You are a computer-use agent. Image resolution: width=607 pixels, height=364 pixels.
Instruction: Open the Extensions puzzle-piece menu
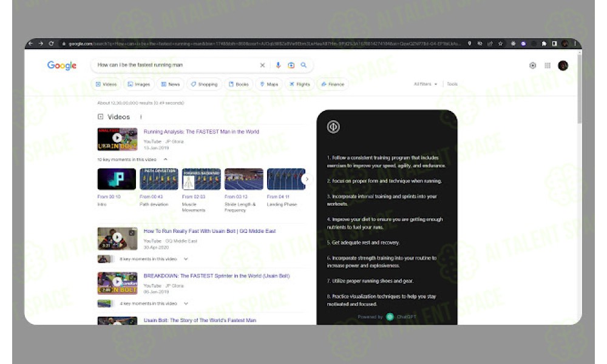(544, 44)
